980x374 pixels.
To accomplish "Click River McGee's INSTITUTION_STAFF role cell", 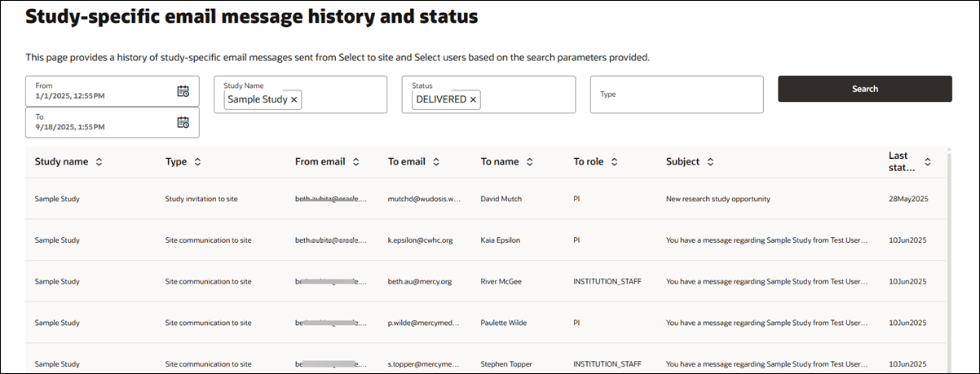I will click(x=607, y=281).
